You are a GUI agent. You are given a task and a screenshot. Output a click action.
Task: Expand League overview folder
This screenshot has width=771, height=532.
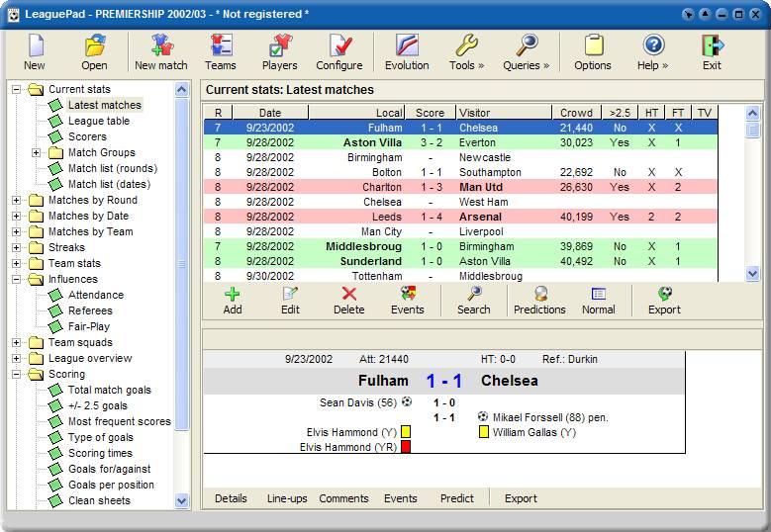16,358
